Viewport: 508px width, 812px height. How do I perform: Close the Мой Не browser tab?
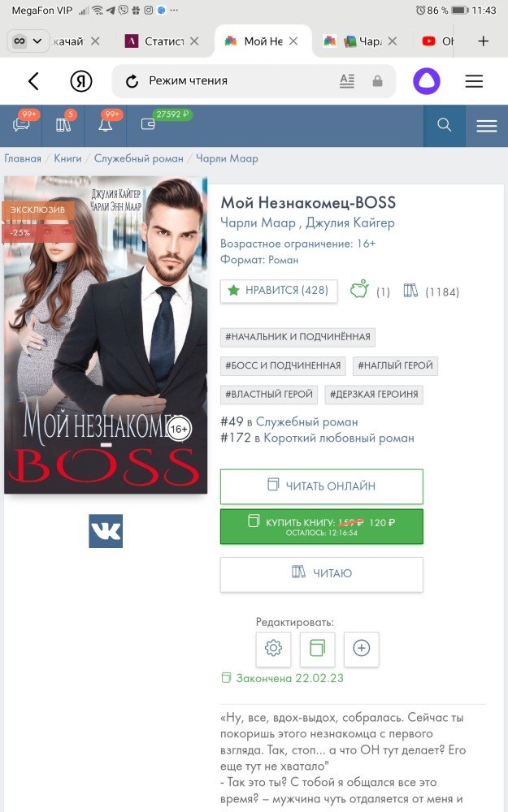click(293, 41)
